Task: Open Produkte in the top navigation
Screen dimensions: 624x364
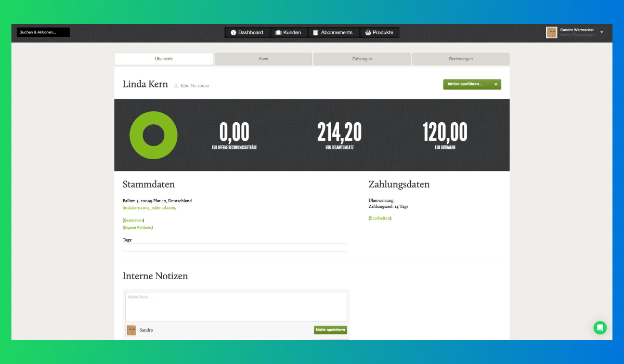Action: pos(379,32)
